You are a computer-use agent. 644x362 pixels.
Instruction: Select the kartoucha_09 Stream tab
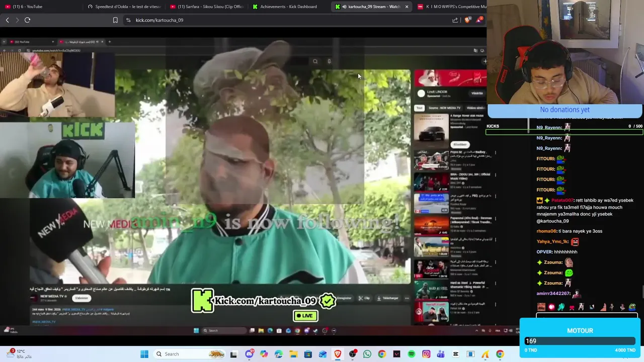371,7
